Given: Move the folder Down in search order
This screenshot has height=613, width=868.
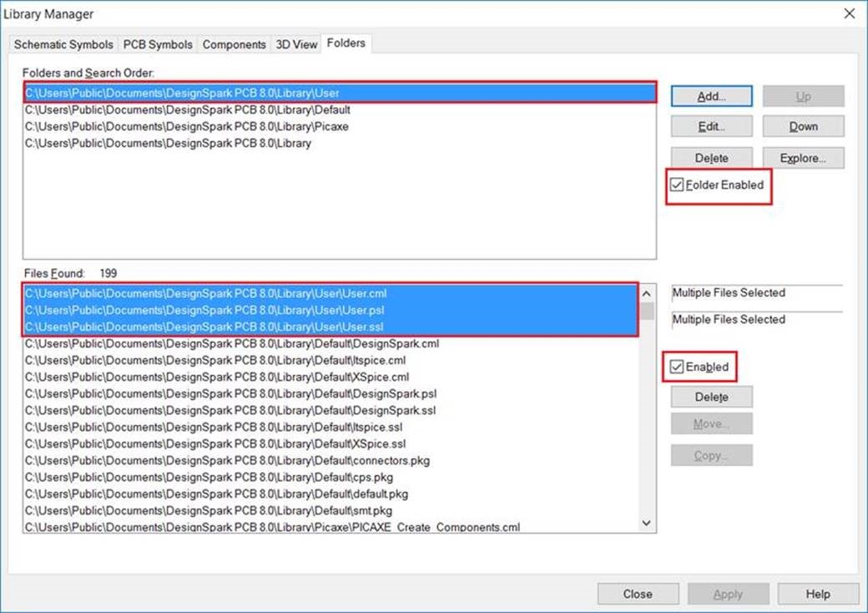Looking at the screenshot, I should [803, 126].
